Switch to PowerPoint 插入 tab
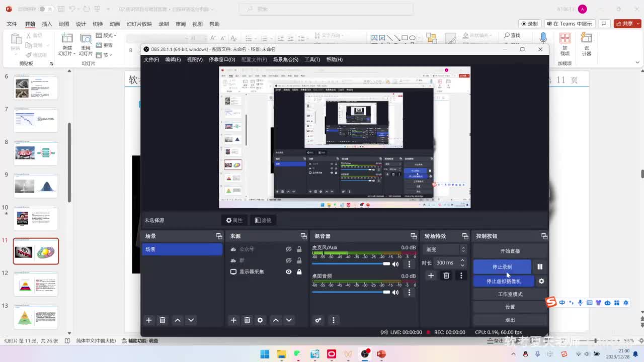 click(47, 24)
